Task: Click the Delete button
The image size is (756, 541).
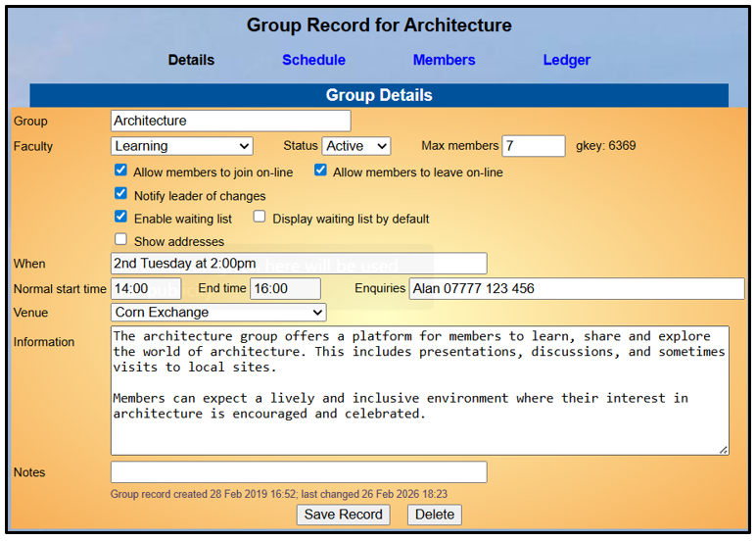Action: click(435, 515)
